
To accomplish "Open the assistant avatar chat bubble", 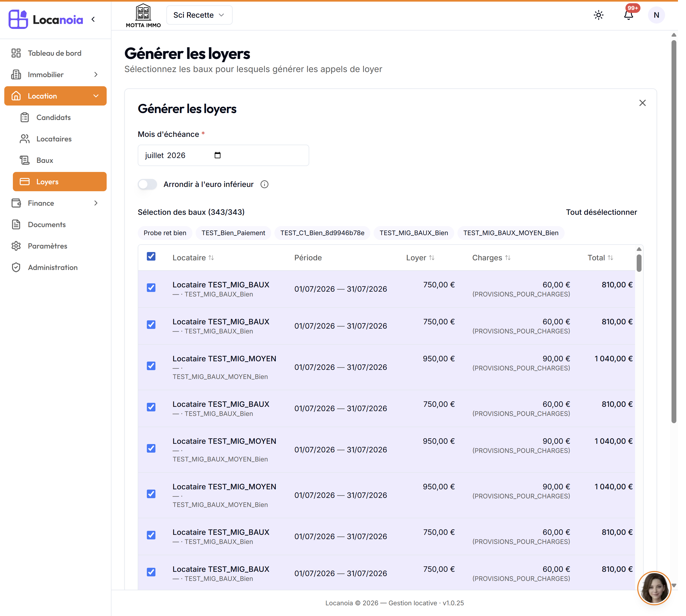I will pos(654,588).
